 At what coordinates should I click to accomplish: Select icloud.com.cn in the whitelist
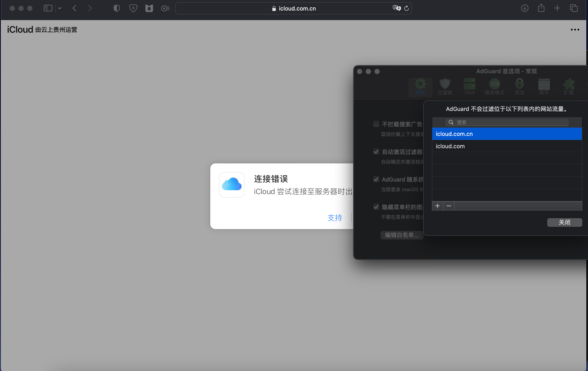pos(507,134)
